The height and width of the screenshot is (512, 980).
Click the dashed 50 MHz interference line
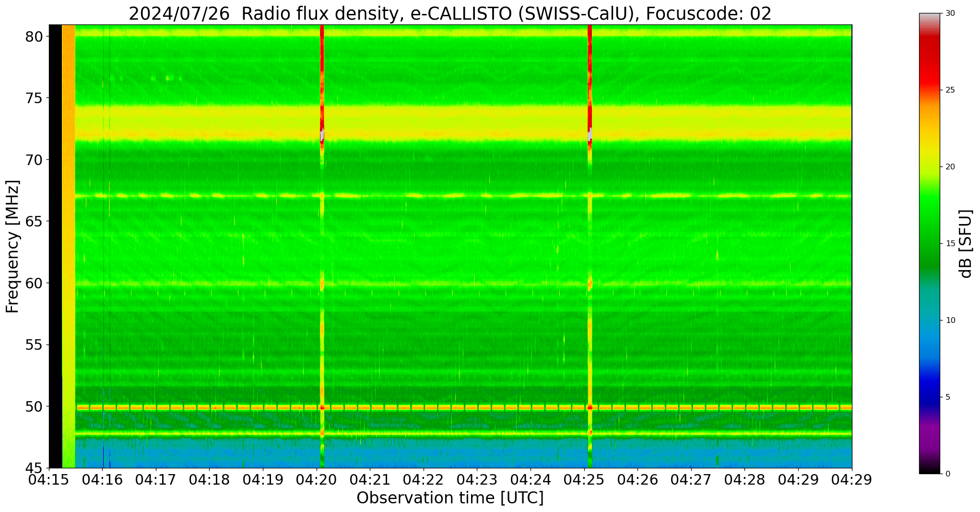click(x=464, y=407)
